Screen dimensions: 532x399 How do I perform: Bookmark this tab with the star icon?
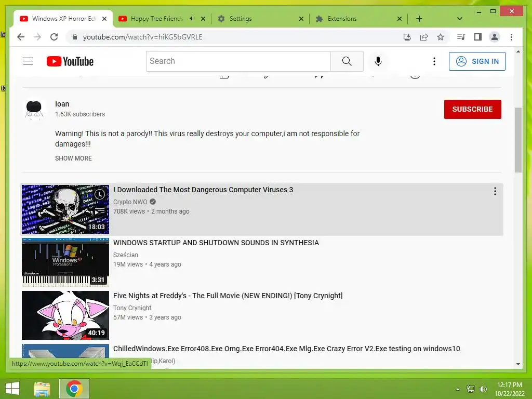click(441, 37)
